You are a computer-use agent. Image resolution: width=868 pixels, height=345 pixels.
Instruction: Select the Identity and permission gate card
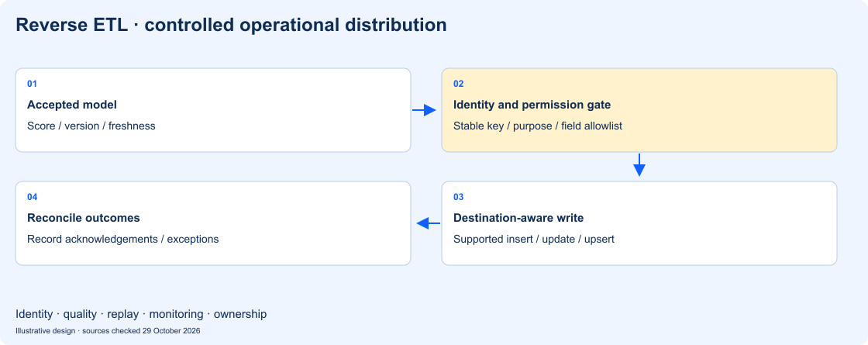point(639,110)
